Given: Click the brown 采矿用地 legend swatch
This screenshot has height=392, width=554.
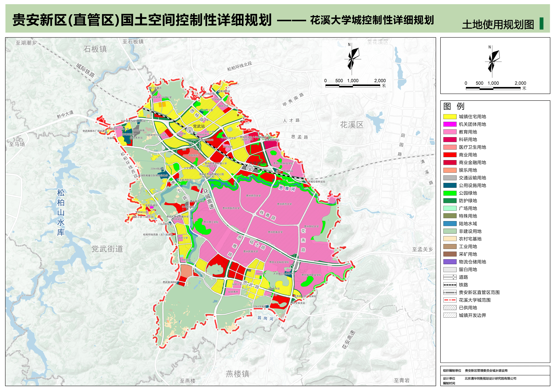Looking at the screenshot, I should (x=450, y=254).
